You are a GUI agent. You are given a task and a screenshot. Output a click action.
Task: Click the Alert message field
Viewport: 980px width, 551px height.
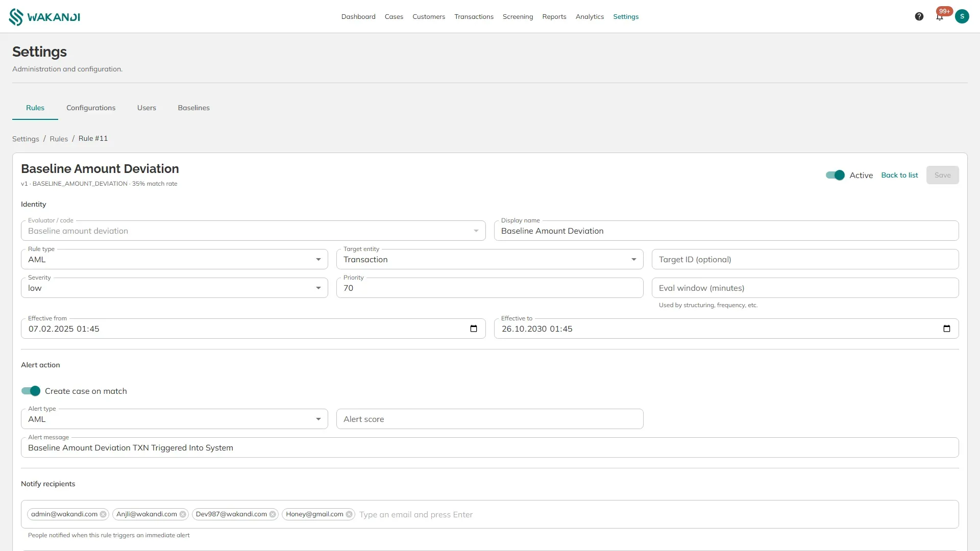click(x=490, y=447)
